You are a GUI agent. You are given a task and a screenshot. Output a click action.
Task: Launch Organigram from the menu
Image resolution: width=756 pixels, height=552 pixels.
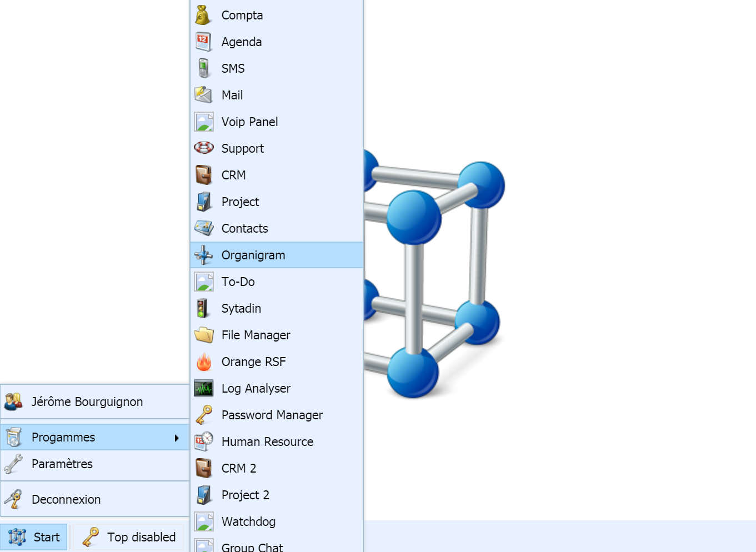[253, 255]
